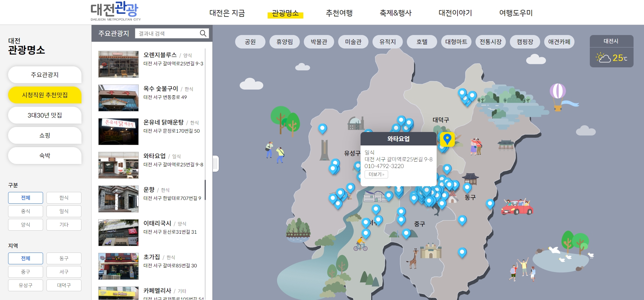Click 이태리국시 list title
Screen dimensions: 644x300
157,223
